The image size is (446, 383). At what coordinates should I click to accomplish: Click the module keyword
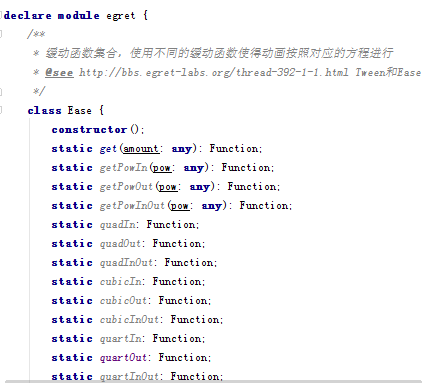click(78, 15)
